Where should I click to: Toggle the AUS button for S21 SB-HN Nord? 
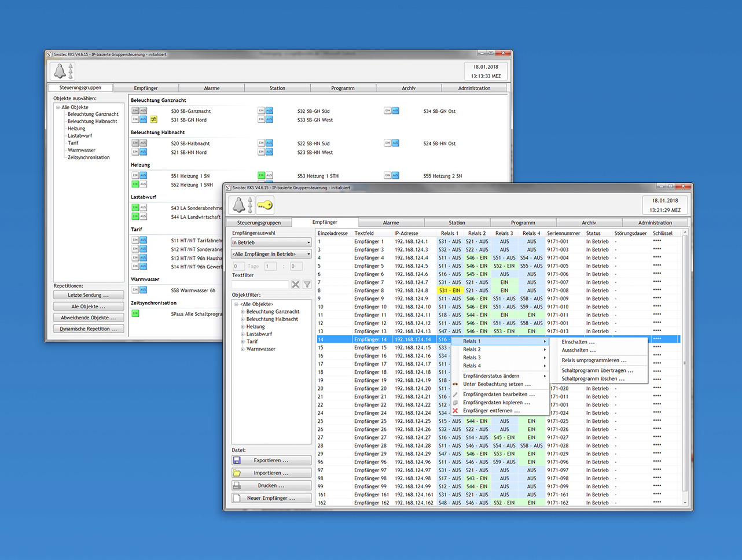tap(143, 152)
